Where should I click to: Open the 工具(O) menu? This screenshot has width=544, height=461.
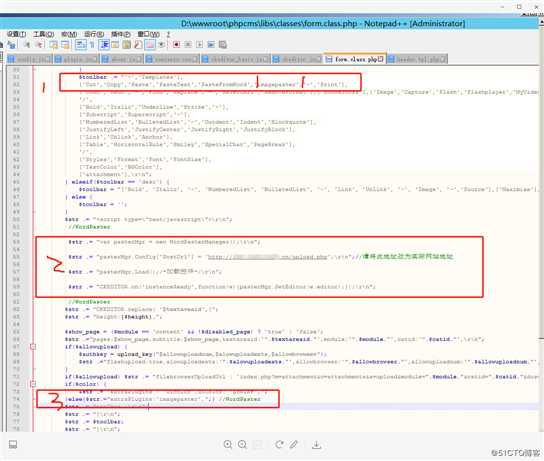[x=43, y=34]
